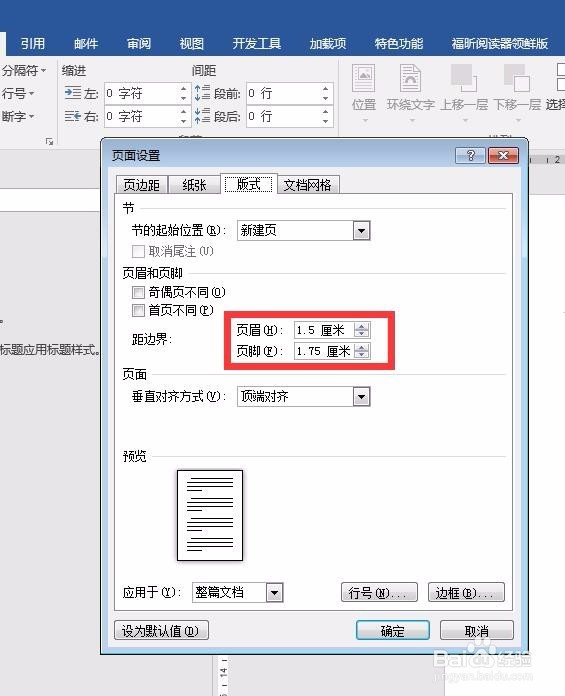Open 分隔符 dropdown menu
The width and height of the screenshot is (565, 696).
[24, 70]
